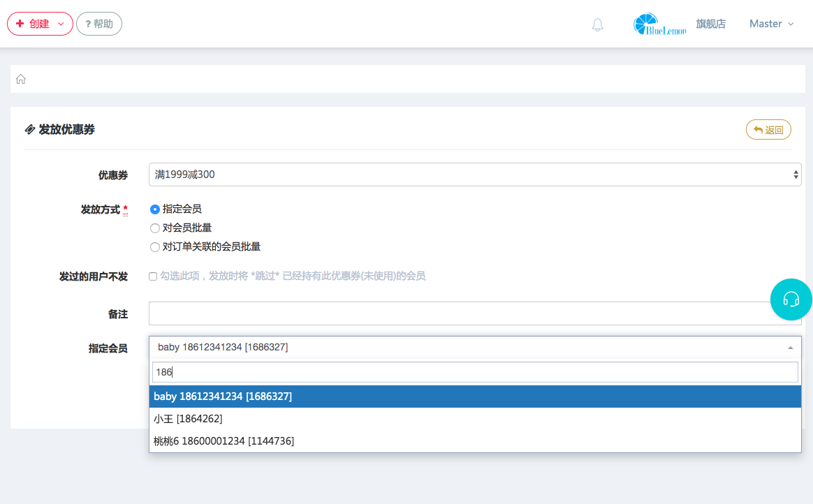Click the 返回 back button

click(768, 130)
